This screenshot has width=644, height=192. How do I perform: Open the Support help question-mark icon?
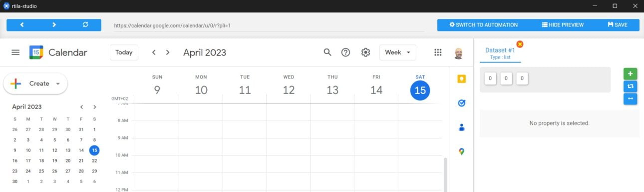point(345,52)
